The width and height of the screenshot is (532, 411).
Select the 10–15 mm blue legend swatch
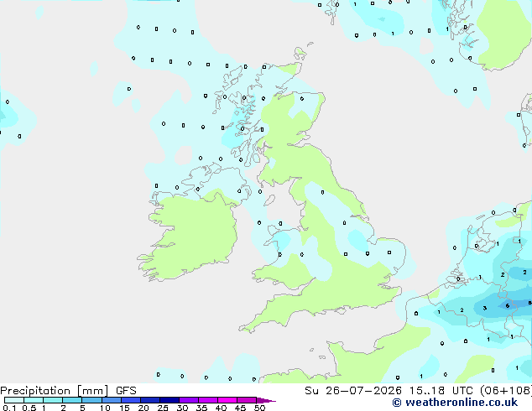[x=112, y=400]
